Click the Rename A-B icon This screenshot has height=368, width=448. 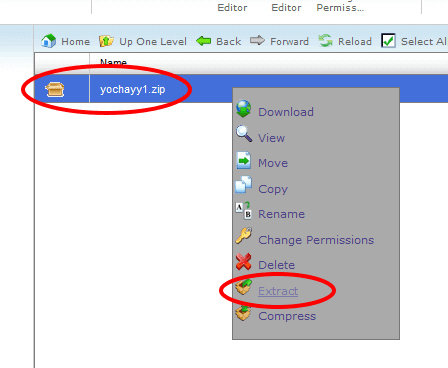pos(244,211)
